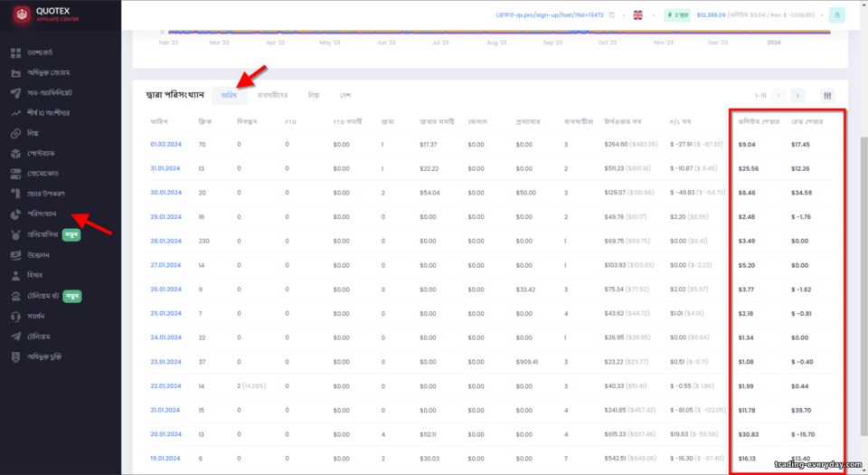The height and width of the screenshot is (475, 868).
Task: Open date 31.01.2024 row link
Action: 165,168
